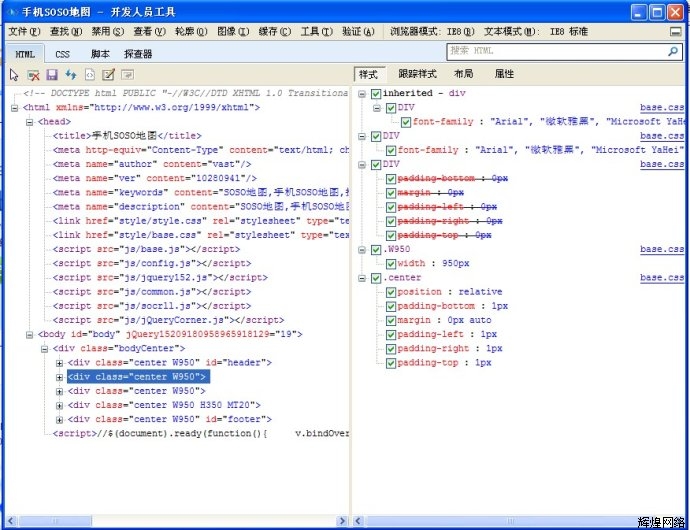Expand the div with id="header"
Image resolution: width=690 pixels, height=530 pixels.
pos(59,363)
